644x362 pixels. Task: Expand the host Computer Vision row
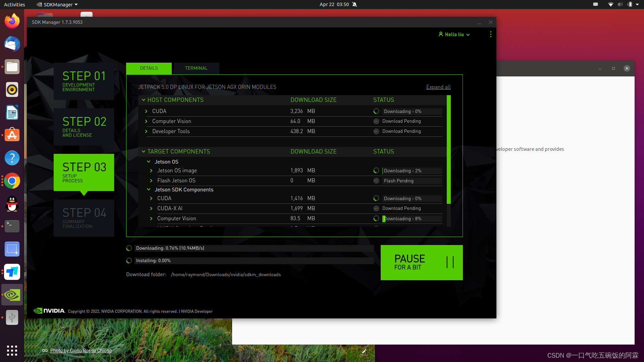tap(146, 121)
